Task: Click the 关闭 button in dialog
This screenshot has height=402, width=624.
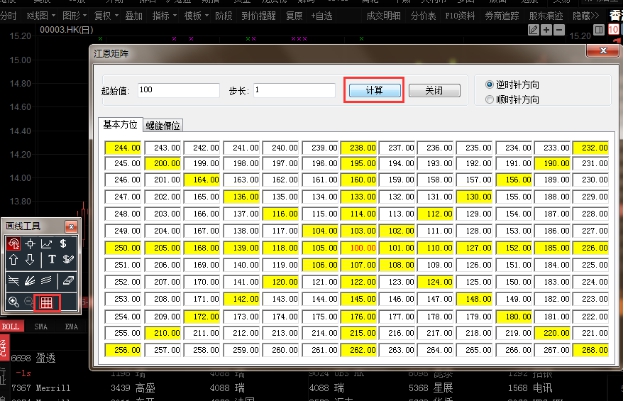Action: pyautogui.click(x=433, y=90)
